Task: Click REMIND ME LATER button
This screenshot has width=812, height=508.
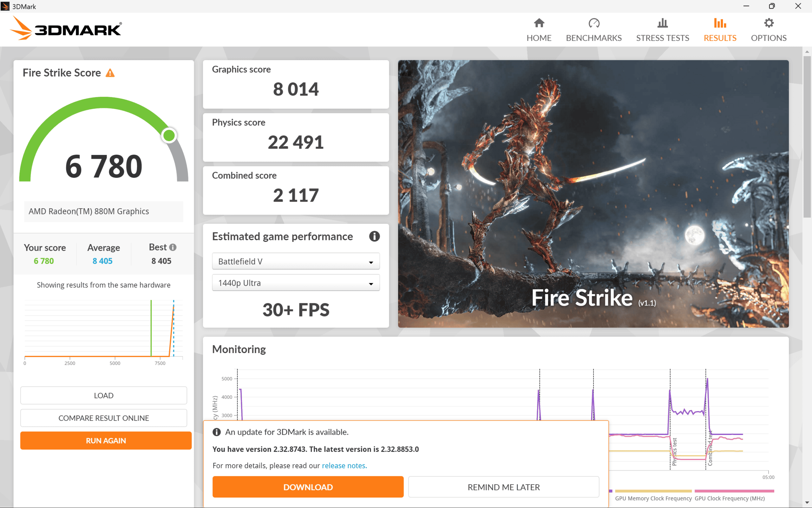Action: click(503, 487)
